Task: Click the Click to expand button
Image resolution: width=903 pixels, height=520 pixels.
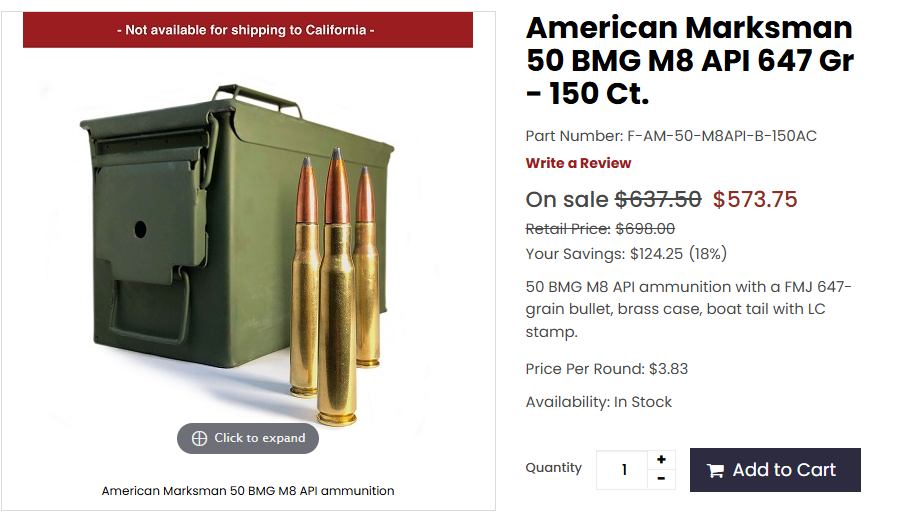Action: coord(248,438)
